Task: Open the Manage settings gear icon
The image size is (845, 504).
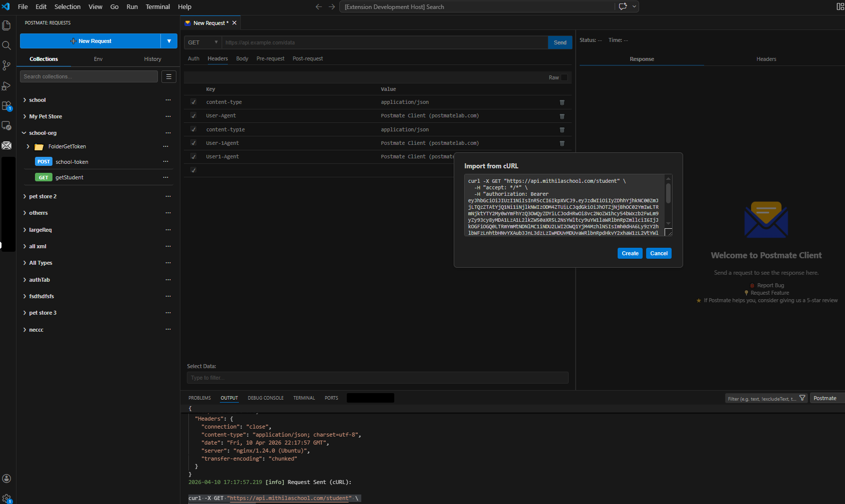Action: tap(7, 498)
